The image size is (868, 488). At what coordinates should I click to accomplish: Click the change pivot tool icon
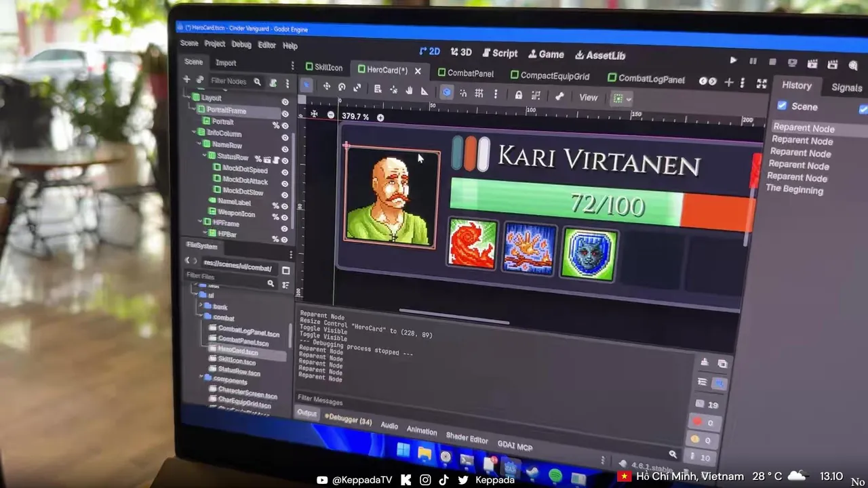click(x=393, y=89)
